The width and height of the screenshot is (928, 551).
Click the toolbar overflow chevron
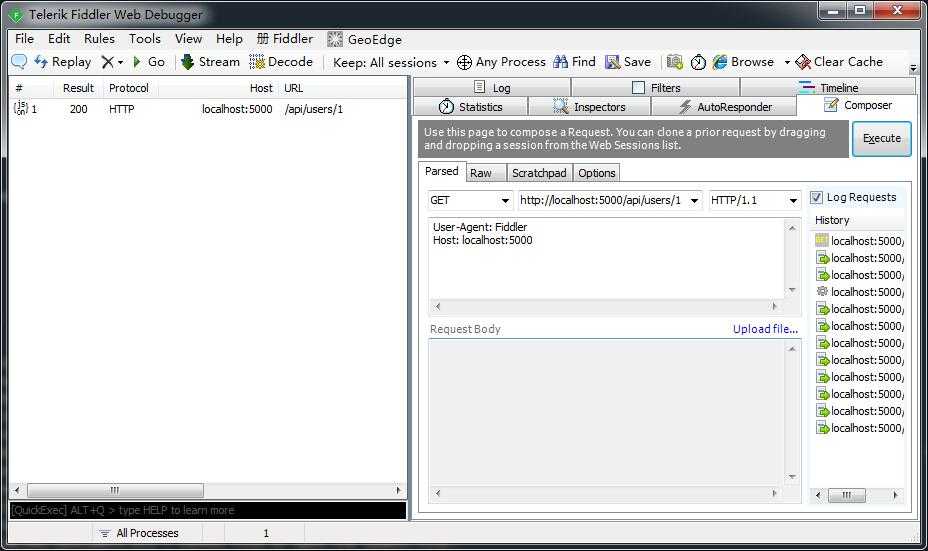pyautogui.click(x=913, y=68)
